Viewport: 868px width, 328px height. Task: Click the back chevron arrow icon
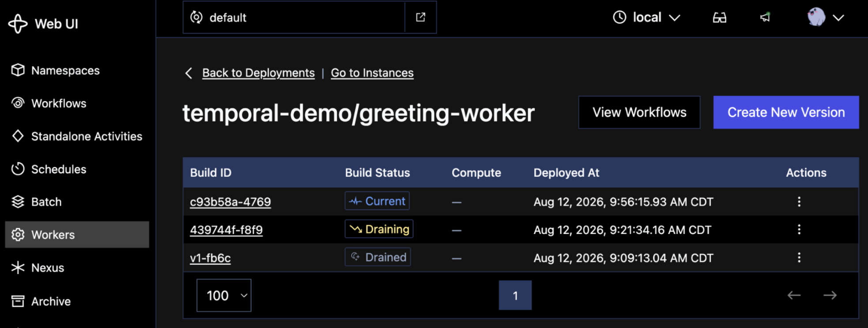189,73
